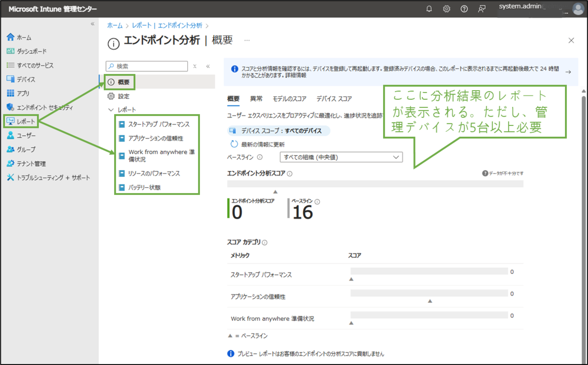The height and width of the screenshot is (365, 588).
Task: Click the エンドポイント分析スコア progress bar
Action: tap(375, 184)
